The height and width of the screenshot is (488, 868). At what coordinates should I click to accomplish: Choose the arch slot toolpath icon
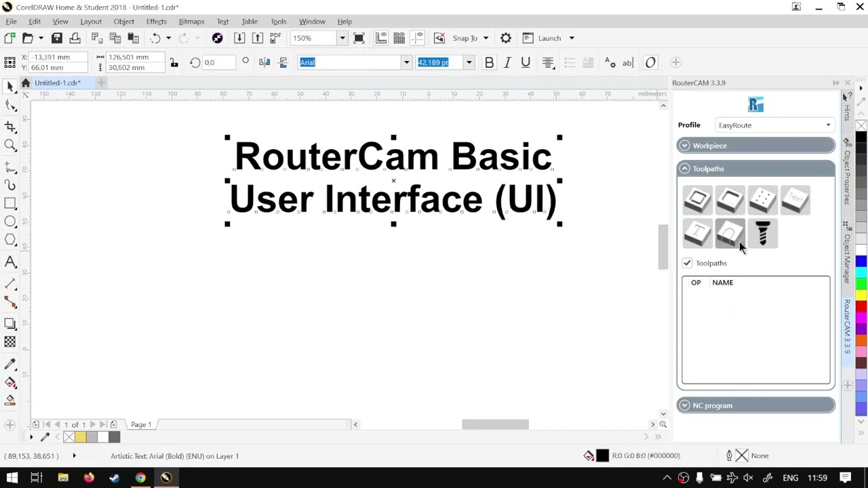730,233
